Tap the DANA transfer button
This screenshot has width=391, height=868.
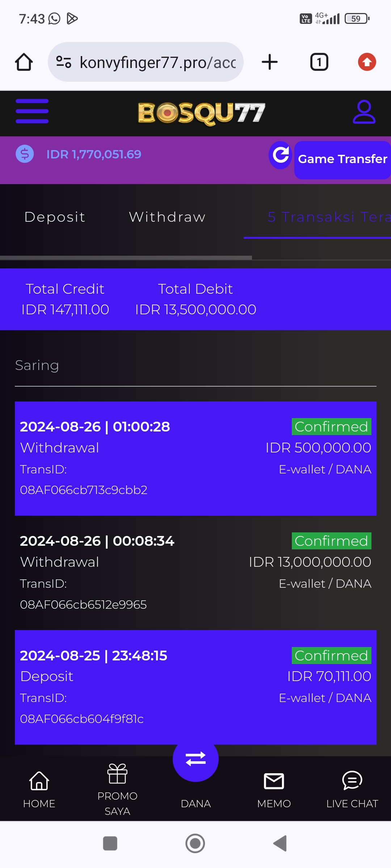(195, 759)
